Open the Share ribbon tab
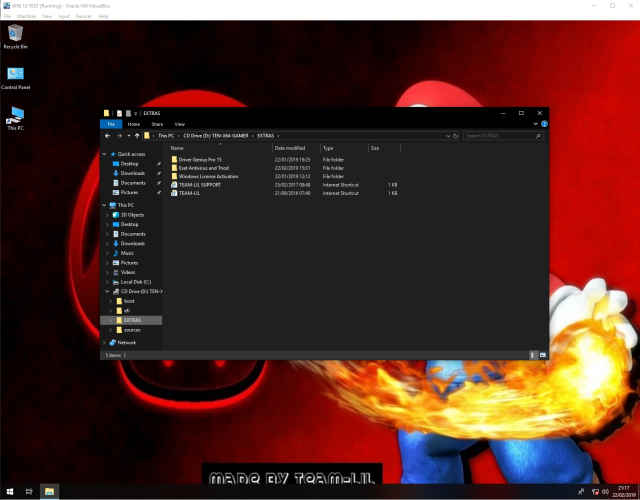 [157, 123]
